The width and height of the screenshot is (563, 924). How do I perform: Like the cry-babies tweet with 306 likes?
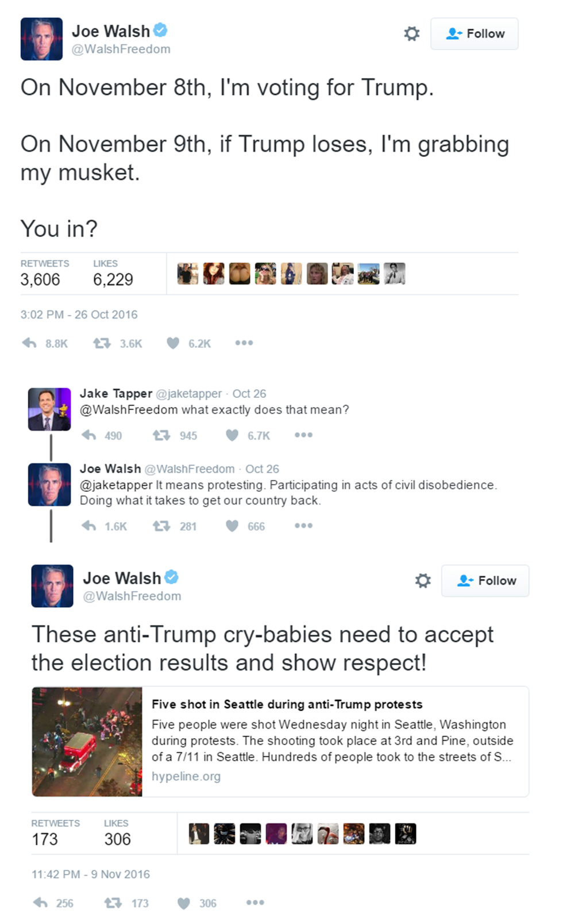pos(184,903)
